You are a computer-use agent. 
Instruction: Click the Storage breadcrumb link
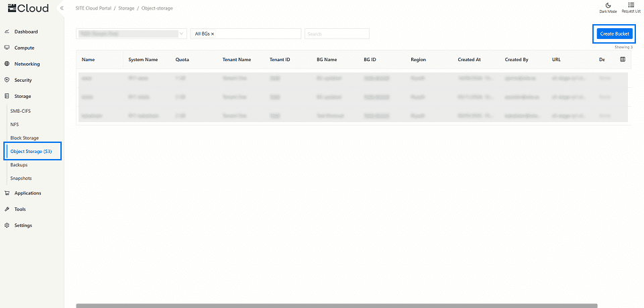[x=126, y=8]
